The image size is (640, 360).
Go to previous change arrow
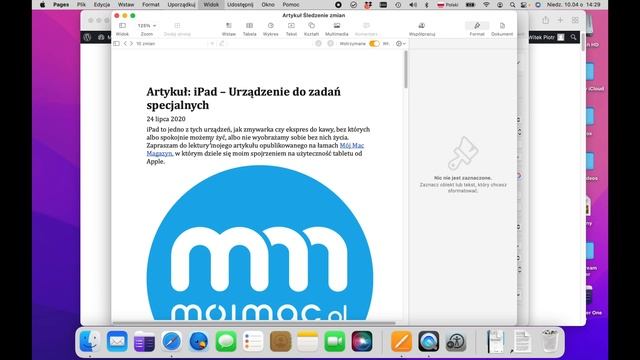(125, 44)
